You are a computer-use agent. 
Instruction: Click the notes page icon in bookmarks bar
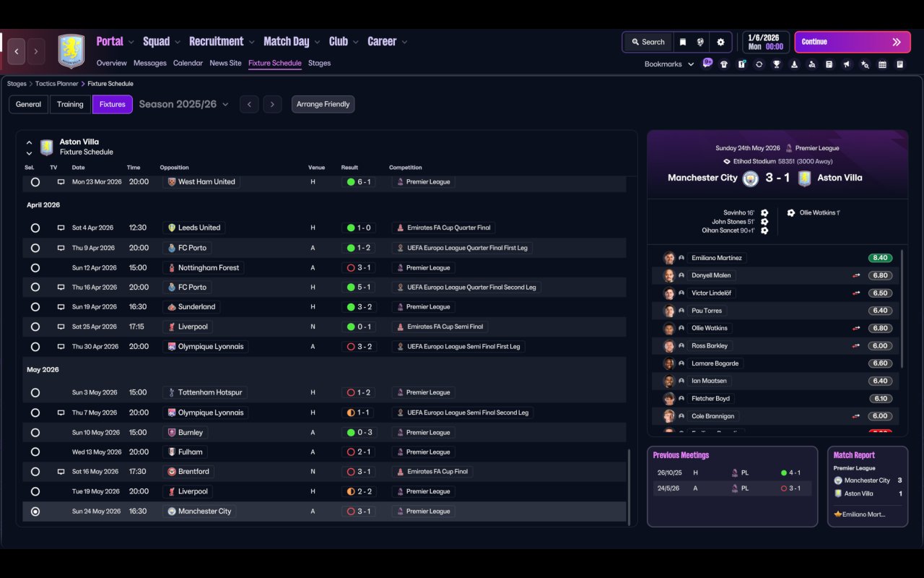[x=899, y=64]
